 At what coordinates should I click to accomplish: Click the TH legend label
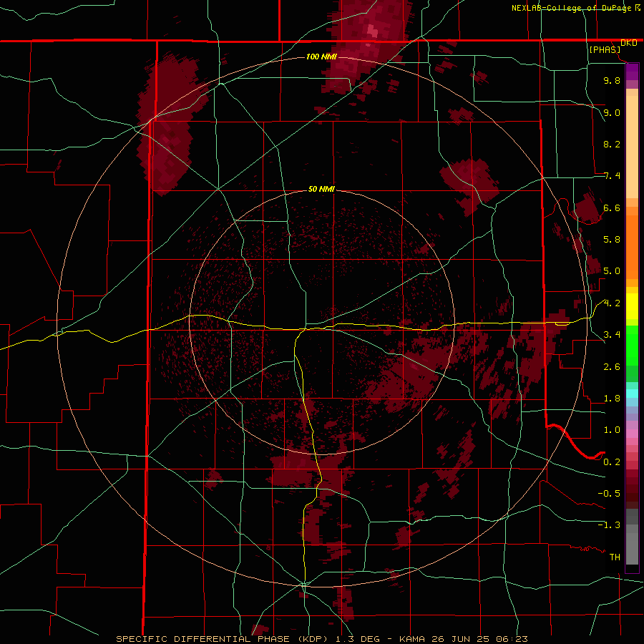[615, 557]
